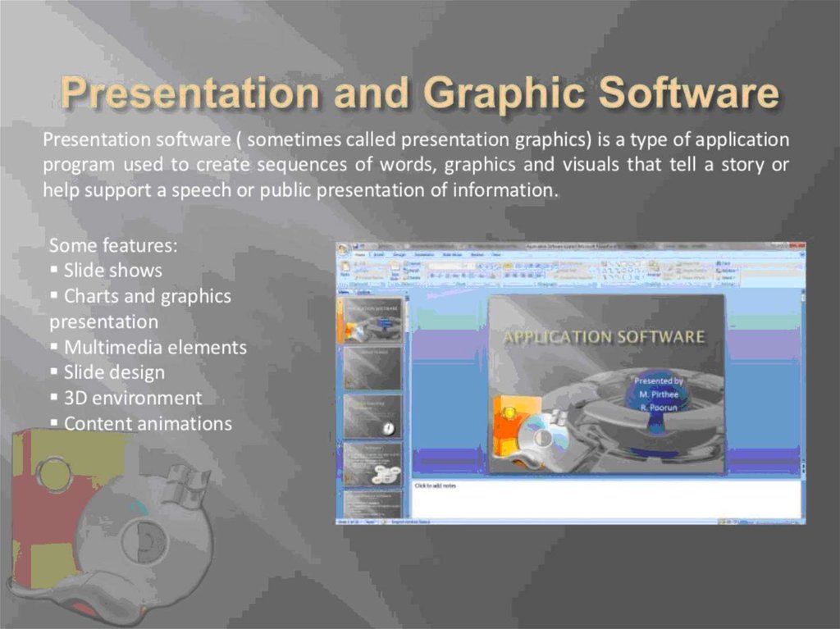The height and width of the screenshot is (629, 840).
Task: Select the third slide thumbnail with clock
Action: (x=372, y=417)
